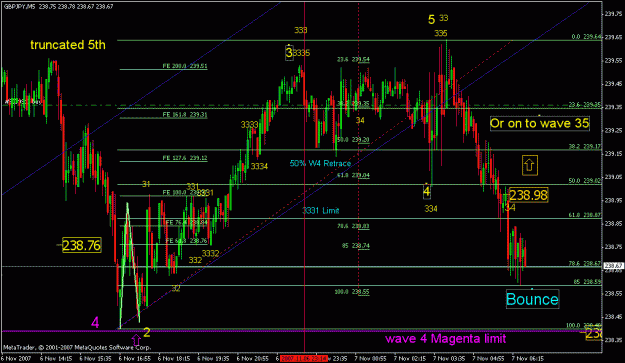625x363 pixels.
Task: Click the boxed yellow wave '4' label
Action: point(426,192)
